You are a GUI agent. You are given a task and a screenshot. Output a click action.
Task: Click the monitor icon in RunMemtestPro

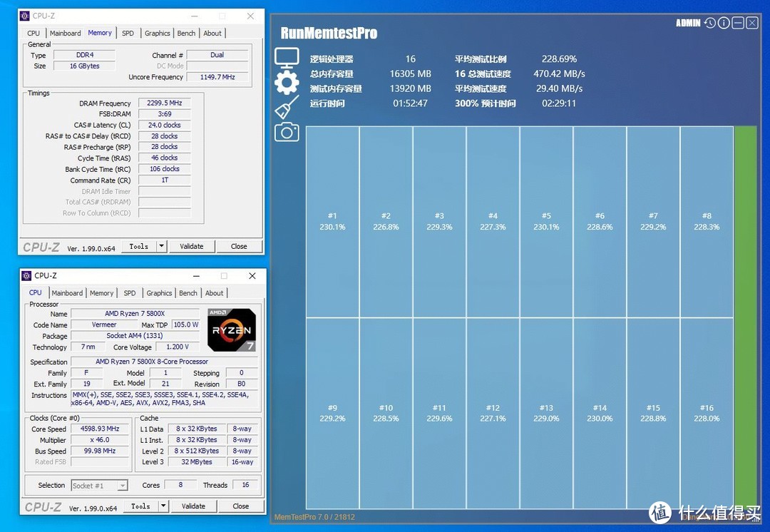[287, 58]
